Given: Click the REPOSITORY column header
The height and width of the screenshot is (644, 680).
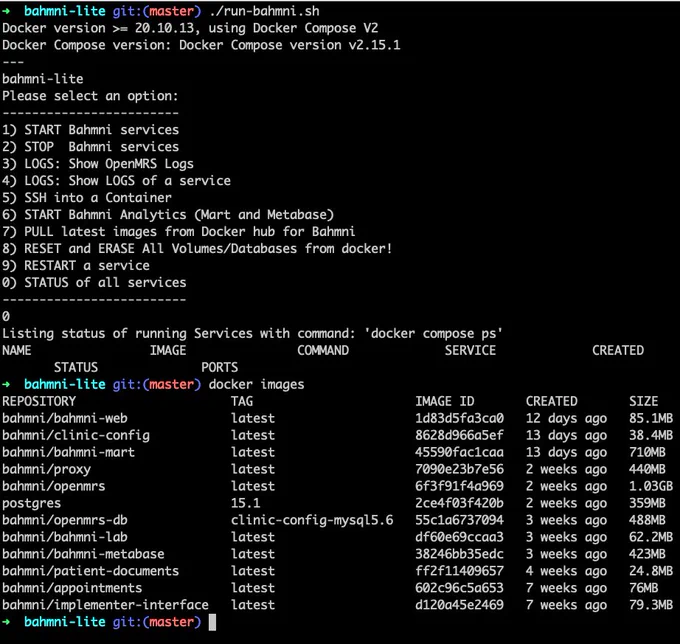Looking at the screenshot, I should (39, 402).
